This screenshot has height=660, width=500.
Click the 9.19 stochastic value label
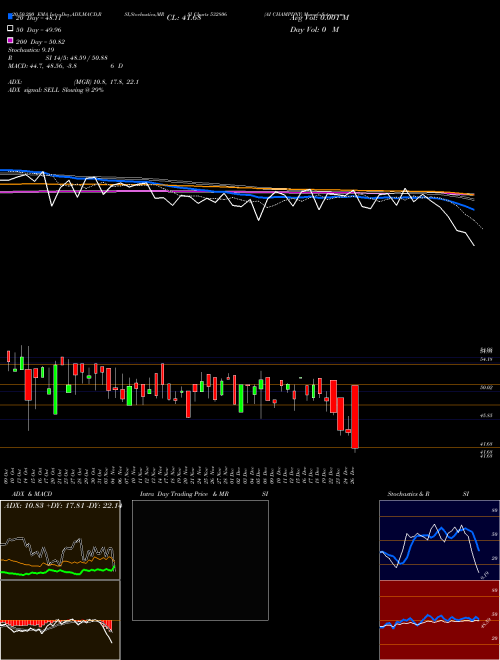[x=484, y=575]
